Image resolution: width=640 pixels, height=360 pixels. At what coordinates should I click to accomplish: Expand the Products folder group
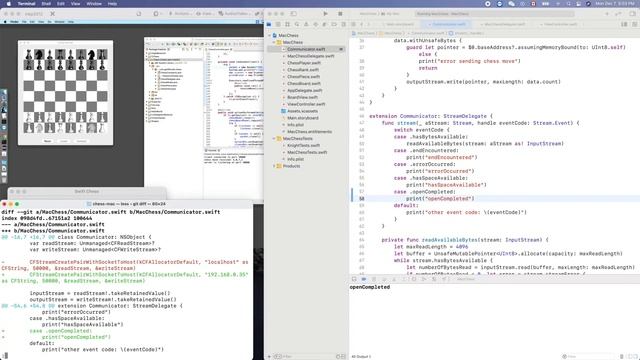pos(274,166)
